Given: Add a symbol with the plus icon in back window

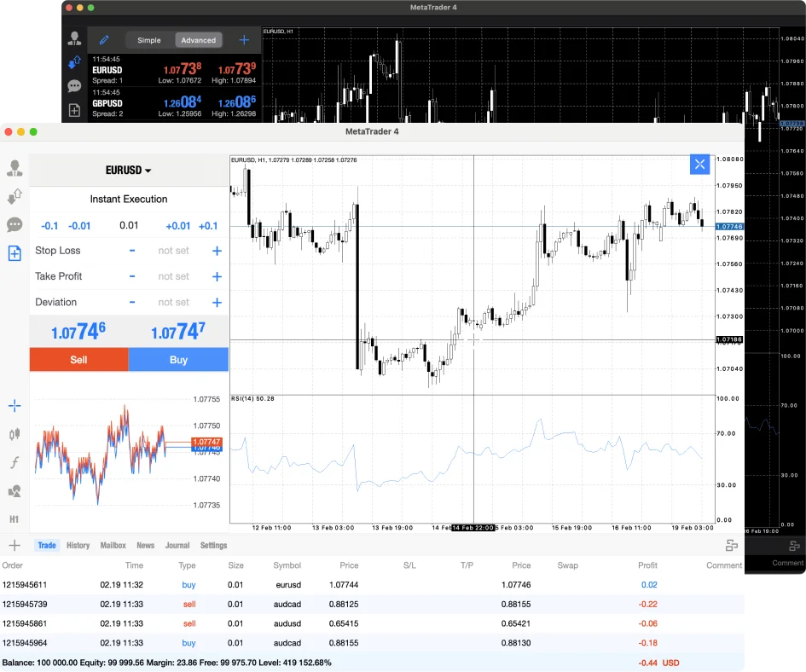Looking at the screenshot, I should click(244, 40).
